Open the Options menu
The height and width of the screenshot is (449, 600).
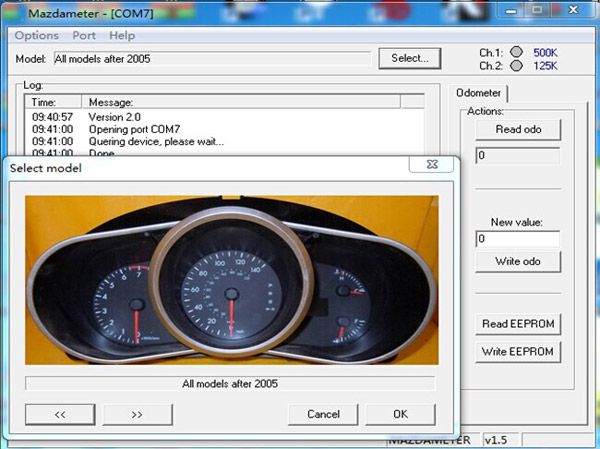pos(36,35)
